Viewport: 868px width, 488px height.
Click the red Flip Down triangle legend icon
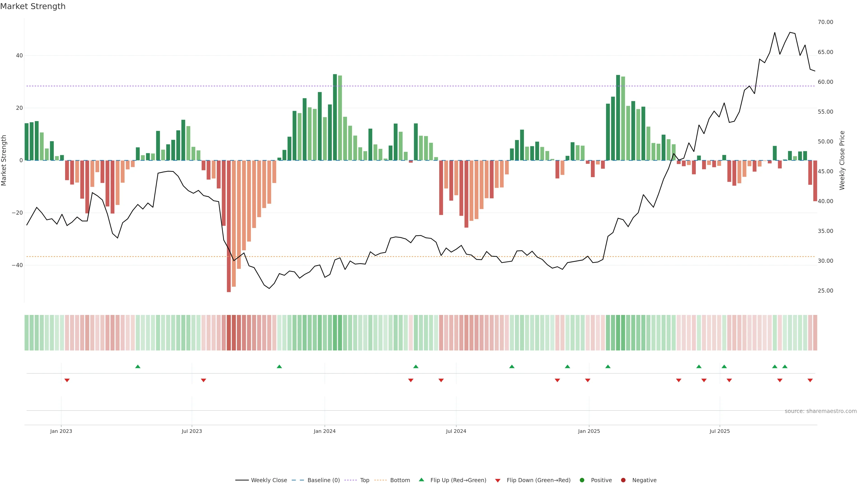(x=498, y=480)
